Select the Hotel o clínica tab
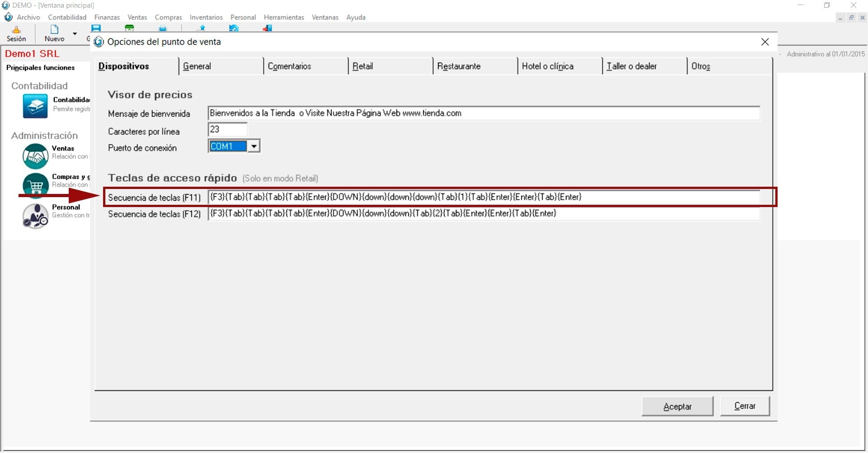Viewport: 868px width, 453px height. pyautogui.click(x=547, y=66)
